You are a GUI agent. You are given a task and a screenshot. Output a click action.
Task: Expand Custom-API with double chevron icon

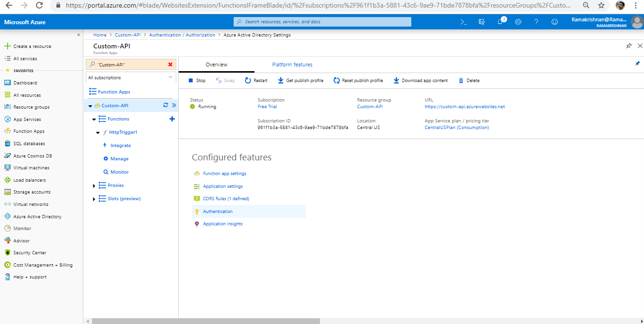(x=174, y=105)
